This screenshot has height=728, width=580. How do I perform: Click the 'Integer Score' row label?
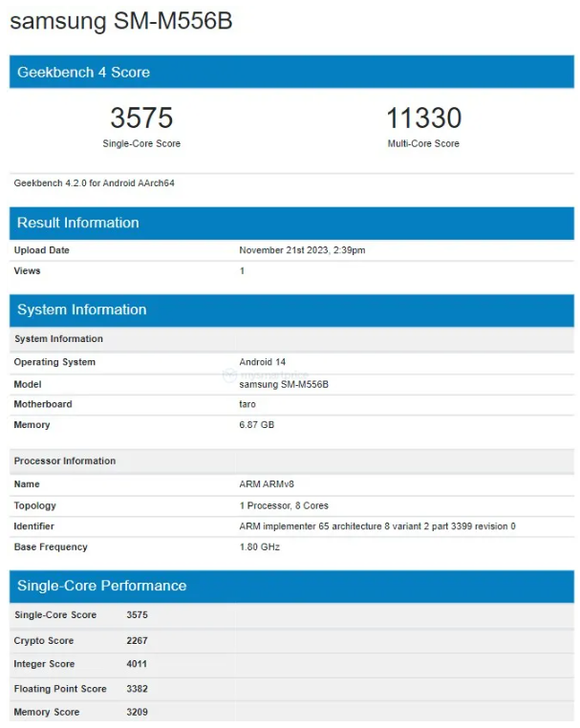click(44, 664)
